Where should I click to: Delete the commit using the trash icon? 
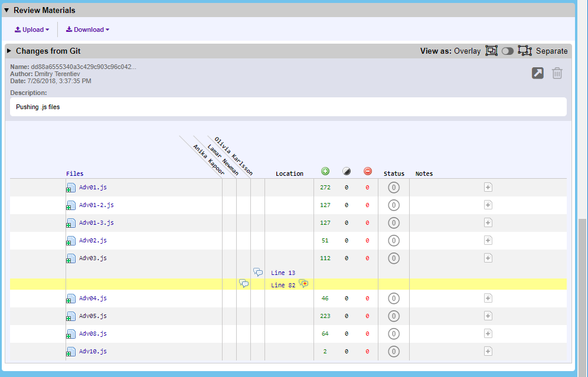[557, 73]
